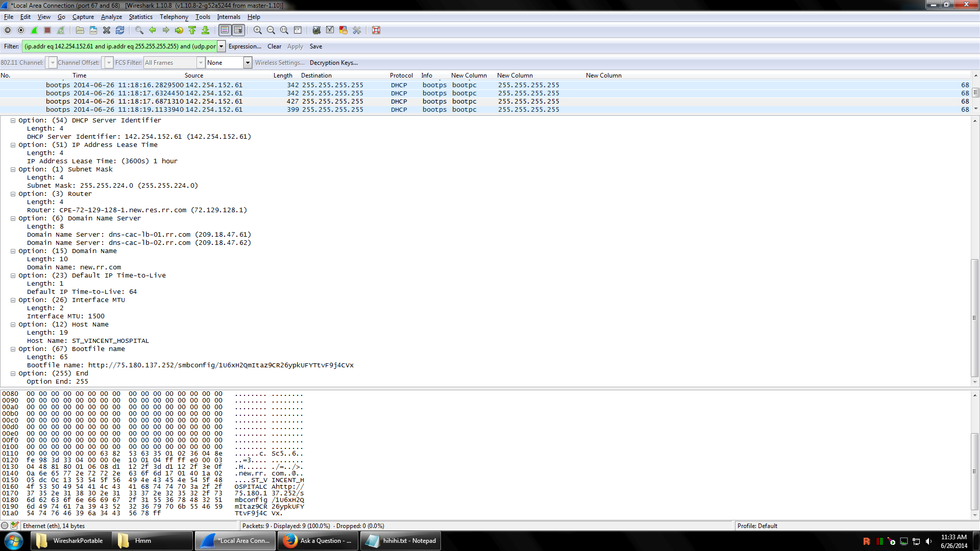Collapse Option 6 Domain Name Server
The height and width of the screenshot is (551, 980).
click(x=13, y=218)
